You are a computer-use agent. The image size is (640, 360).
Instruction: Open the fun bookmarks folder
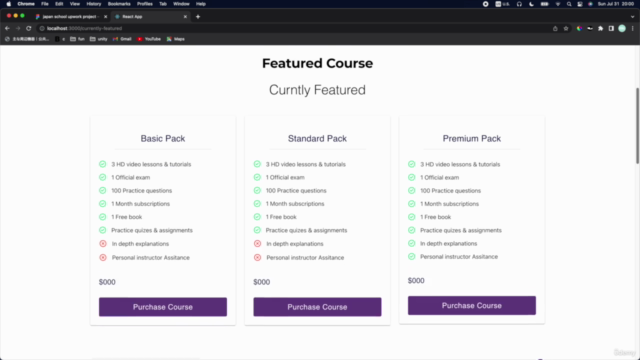click(77, 39)
